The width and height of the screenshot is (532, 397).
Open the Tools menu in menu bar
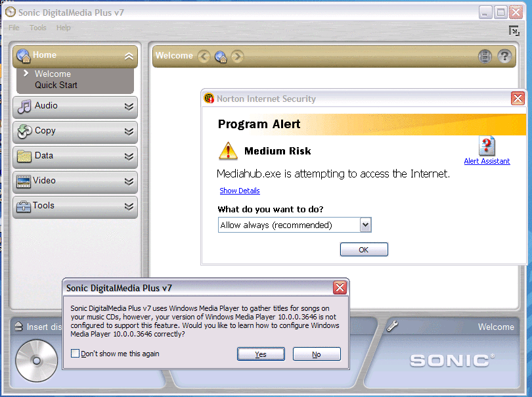coord(38,28)
